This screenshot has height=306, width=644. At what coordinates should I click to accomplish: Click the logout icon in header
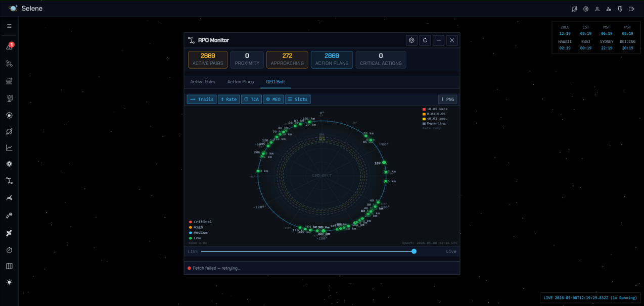click(631, 9)
